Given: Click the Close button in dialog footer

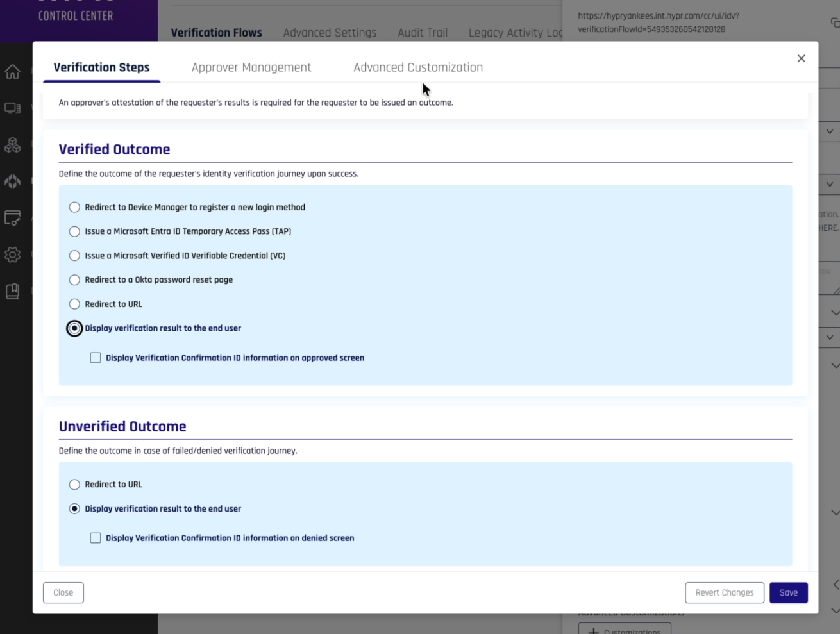Looking at the screenshot, I should (63, 592).
